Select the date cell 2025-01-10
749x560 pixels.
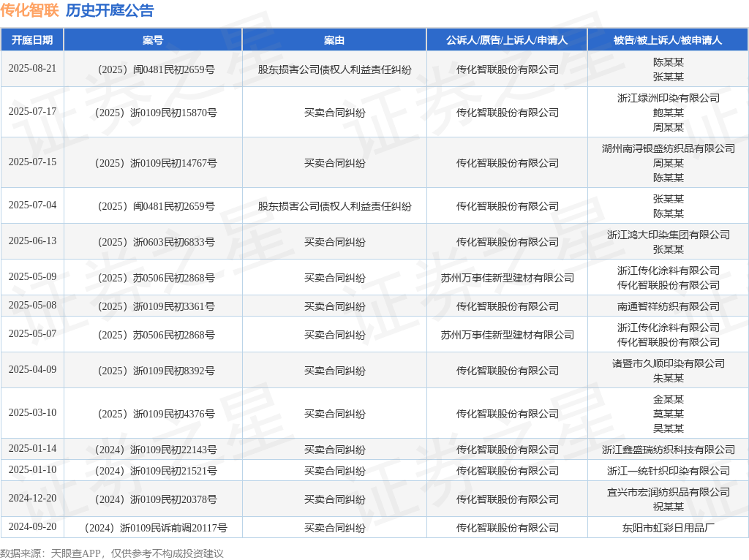(32, 470)
